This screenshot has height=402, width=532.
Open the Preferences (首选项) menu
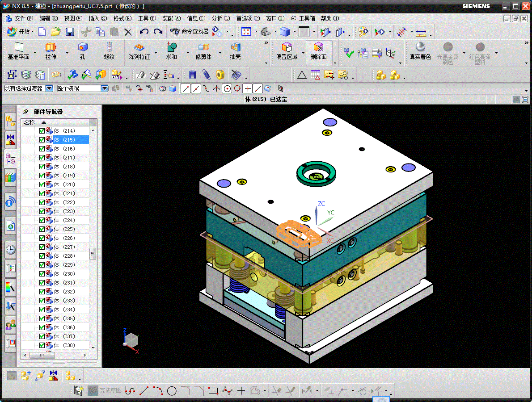[x=248, y=18]
